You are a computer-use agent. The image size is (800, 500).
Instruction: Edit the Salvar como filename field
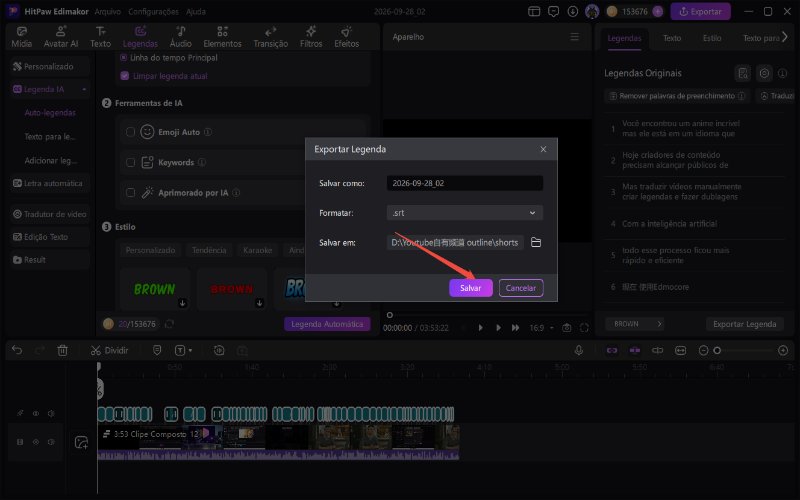(464, 183)
